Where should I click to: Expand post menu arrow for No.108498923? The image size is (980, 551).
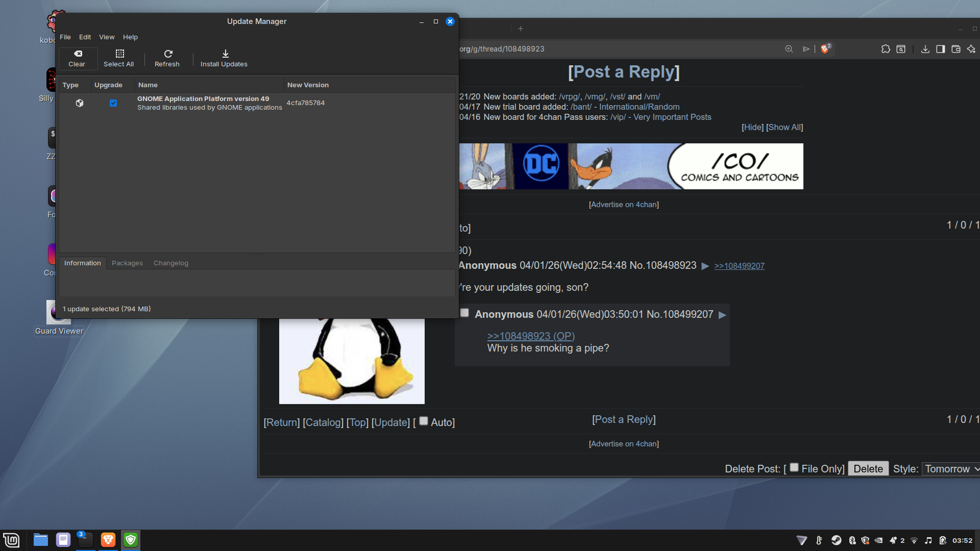click(705, 266)
